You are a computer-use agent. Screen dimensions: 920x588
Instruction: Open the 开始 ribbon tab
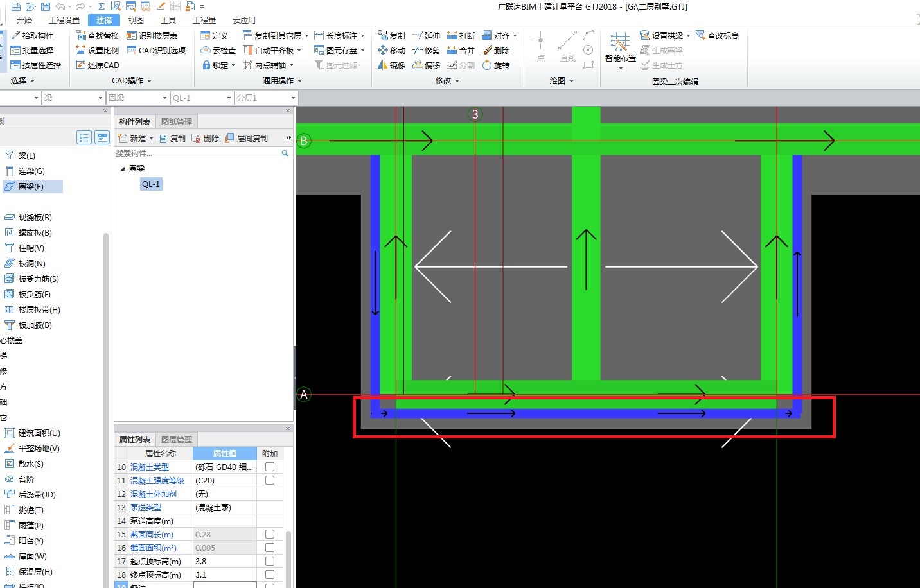(24, 20)
